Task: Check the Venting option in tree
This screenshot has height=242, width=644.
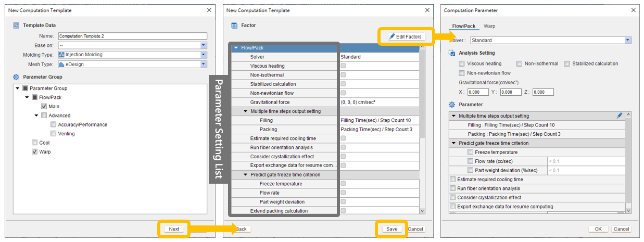Action: pyautogui.click(x=53, y=134)
